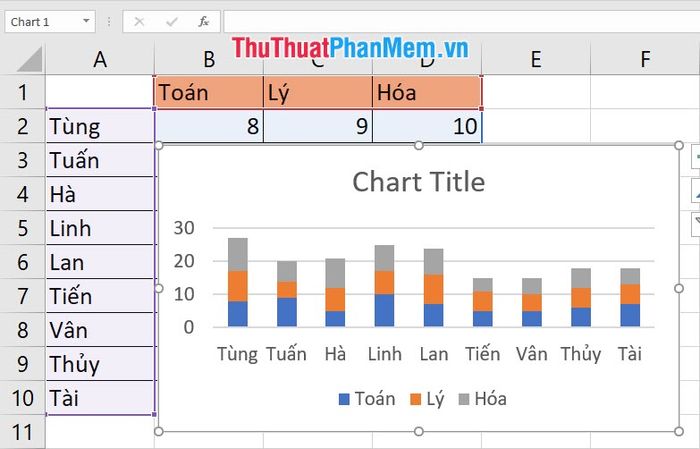The height and width of the screenshot is (449, 700).
Task: Select column E header
Action: tap(536, 59)
